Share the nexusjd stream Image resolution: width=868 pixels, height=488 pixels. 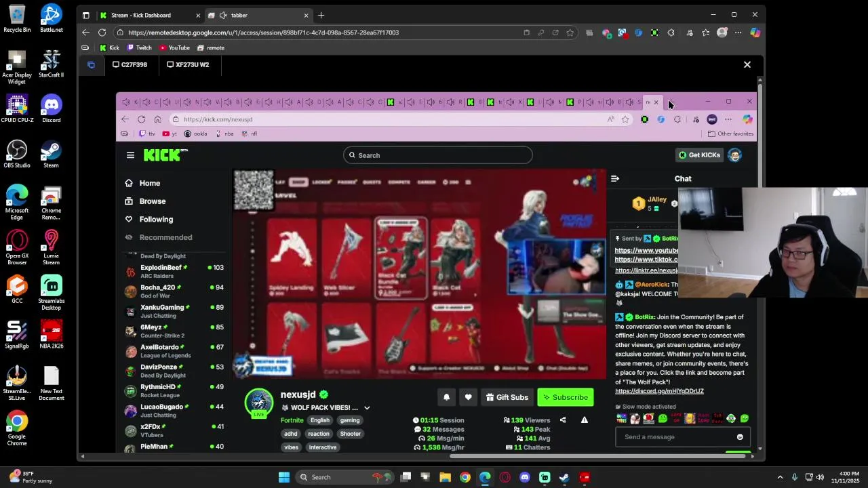tap(563, 420)
